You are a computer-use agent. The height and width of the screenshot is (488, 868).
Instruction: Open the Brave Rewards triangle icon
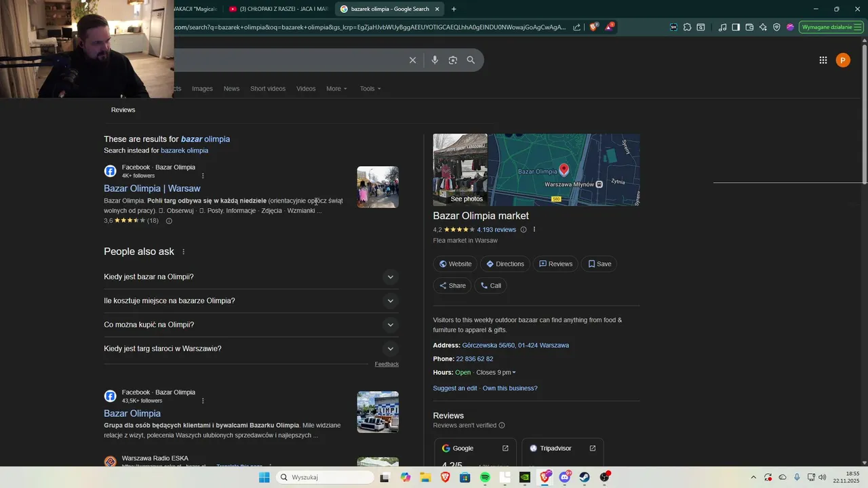tap(609, 27)
